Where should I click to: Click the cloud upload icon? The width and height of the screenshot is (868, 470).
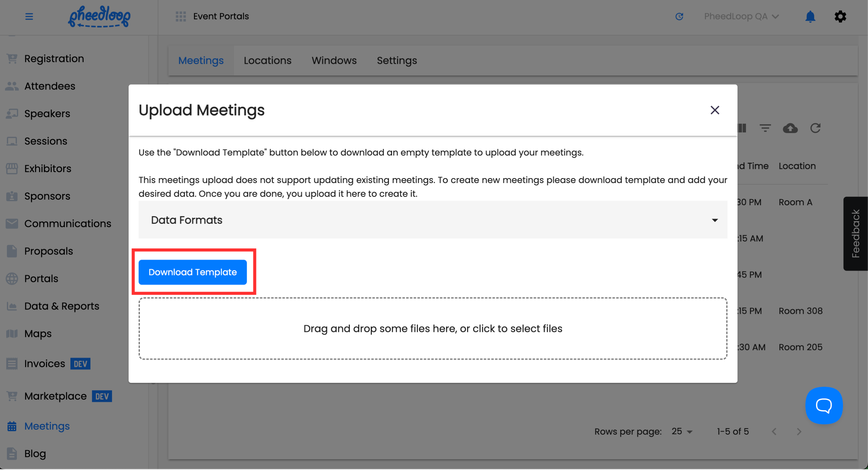tap(790, 128)
